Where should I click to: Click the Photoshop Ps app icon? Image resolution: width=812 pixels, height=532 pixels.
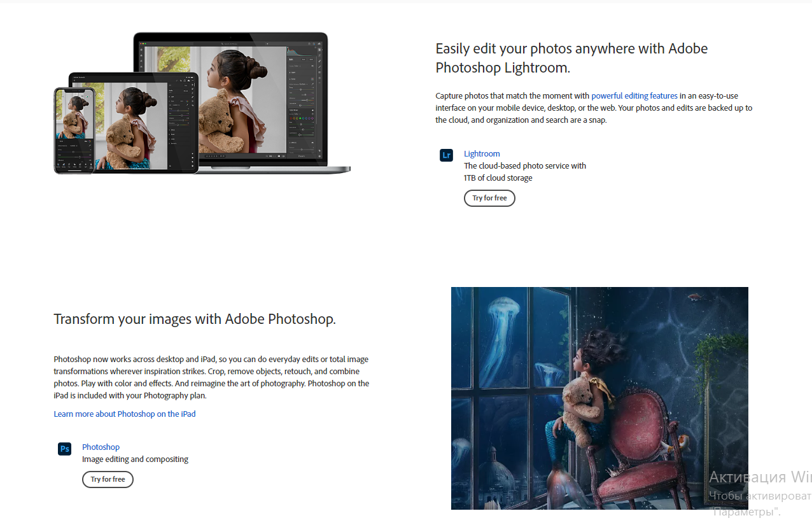(64, 449)
